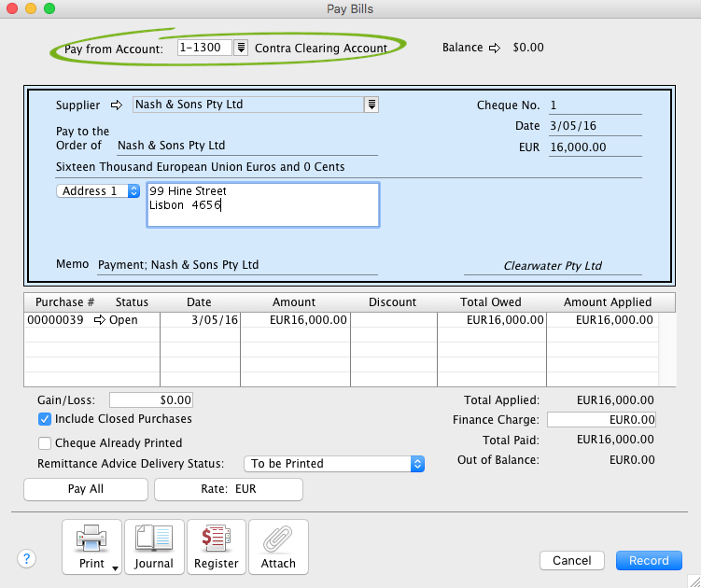This screenshot has width=701, height=588.
Task: Open the Register icon button
Action: pos(217,546)
